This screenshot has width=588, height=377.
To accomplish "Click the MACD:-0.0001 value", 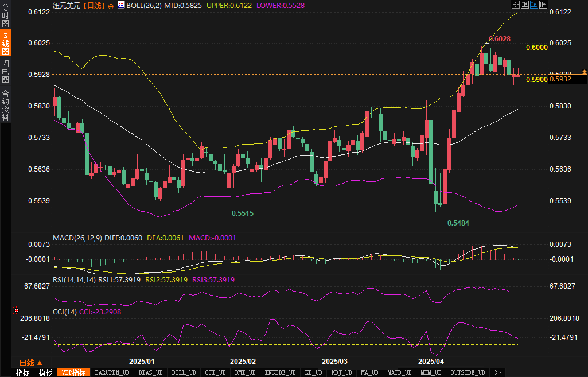I will [x=212, y=238].
